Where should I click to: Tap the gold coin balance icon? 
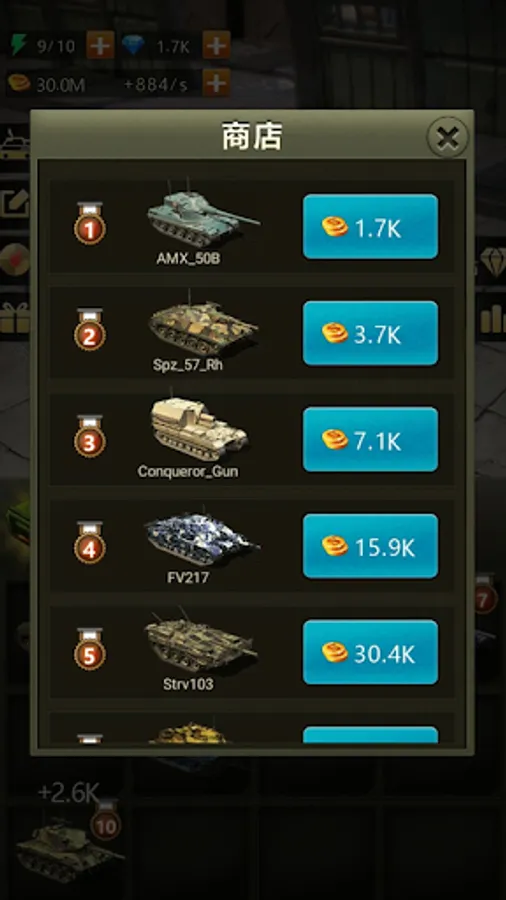point(19,84)
